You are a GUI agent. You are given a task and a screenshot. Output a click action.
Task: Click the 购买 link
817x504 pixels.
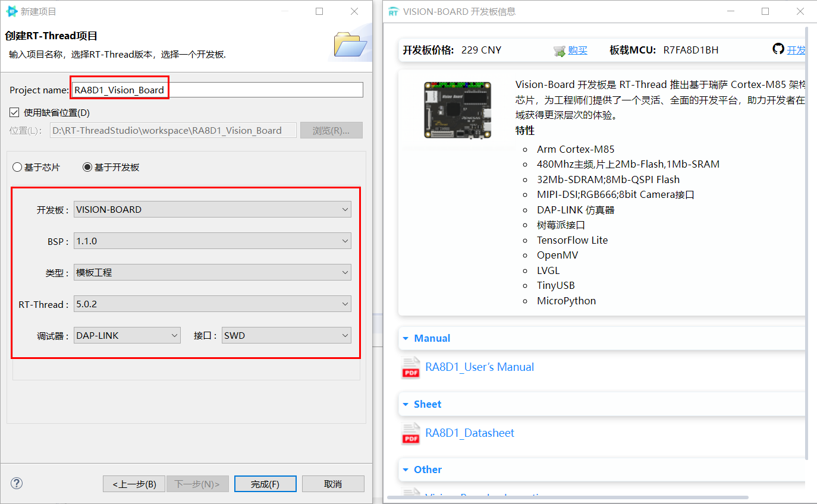[577, 50]
